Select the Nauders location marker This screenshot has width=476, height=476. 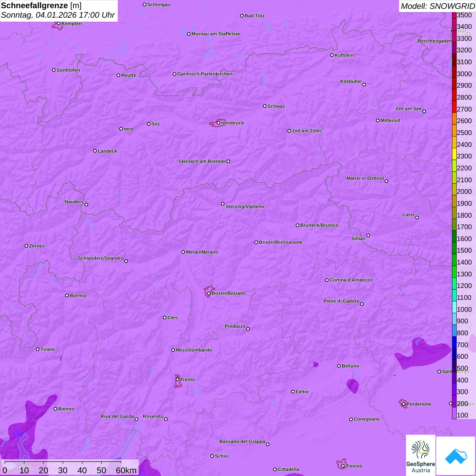pyautogui.click(x=86, y=205)
